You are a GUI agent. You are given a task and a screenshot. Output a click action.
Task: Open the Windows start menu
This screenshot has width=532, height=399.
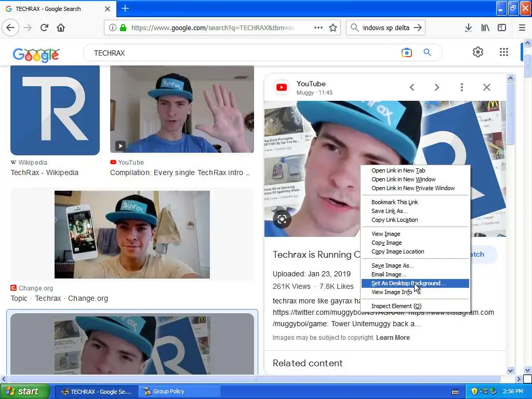click(25, 391)
